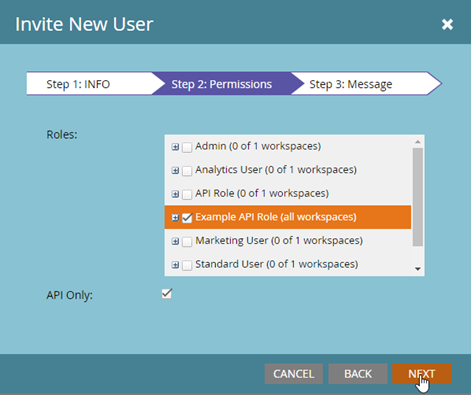Tick the API Role checkbox
Screen dimensions: 471x395
pyautogui.click(x=187, y=194)
